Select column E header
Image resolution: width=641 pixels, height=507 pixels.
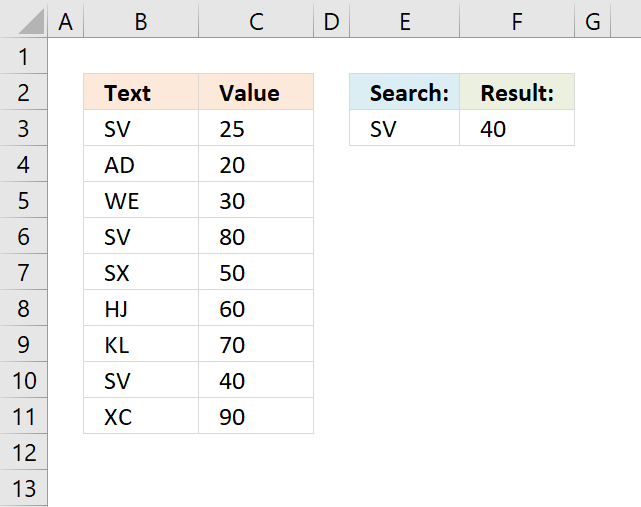pos(405,21)
